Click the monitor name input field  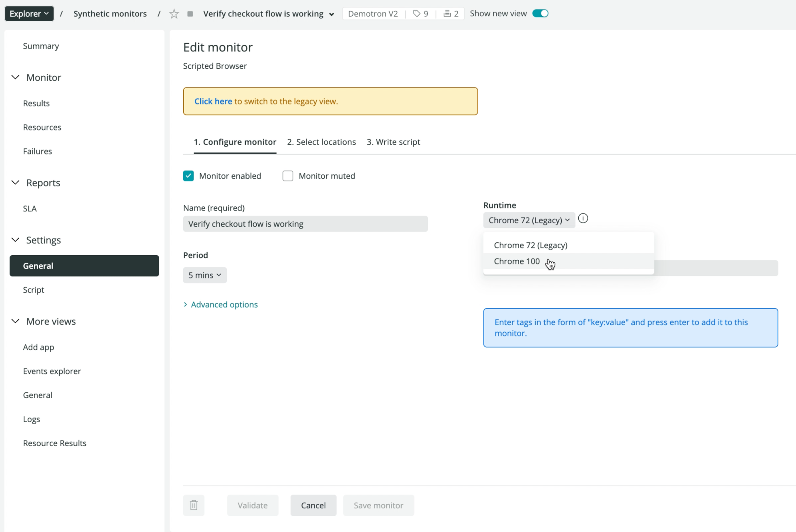click(x=305, y=224)
